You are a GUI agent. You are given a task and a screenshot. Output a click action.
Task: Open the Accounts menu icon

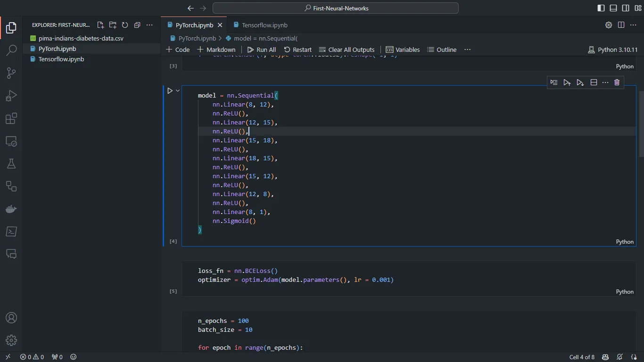(11, 318)
